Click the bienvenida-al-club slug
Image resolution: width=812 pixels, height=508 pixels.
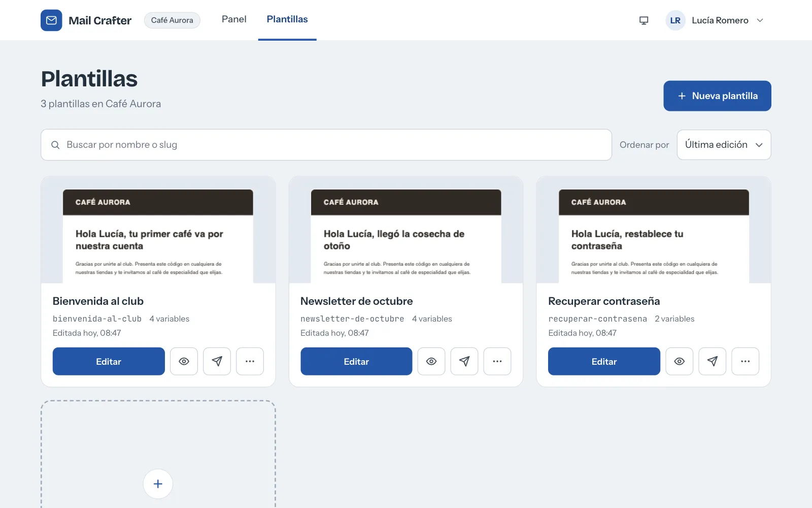(x=97, y=319)
